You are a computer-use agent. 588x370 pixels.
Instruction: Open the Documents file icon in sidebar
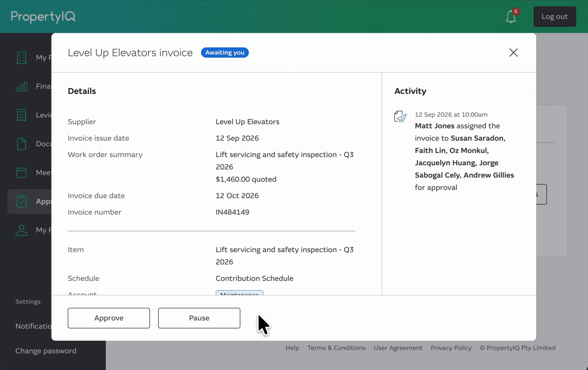(22, 144)
